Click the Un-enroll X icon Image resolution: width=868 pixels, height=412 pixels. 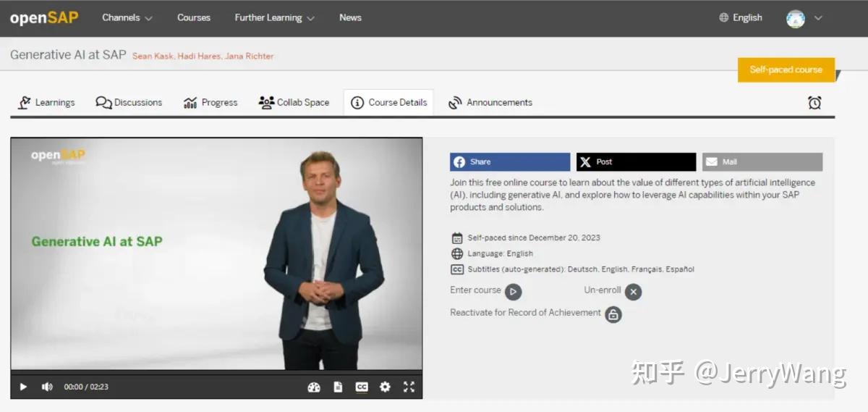tap(633, 292)
